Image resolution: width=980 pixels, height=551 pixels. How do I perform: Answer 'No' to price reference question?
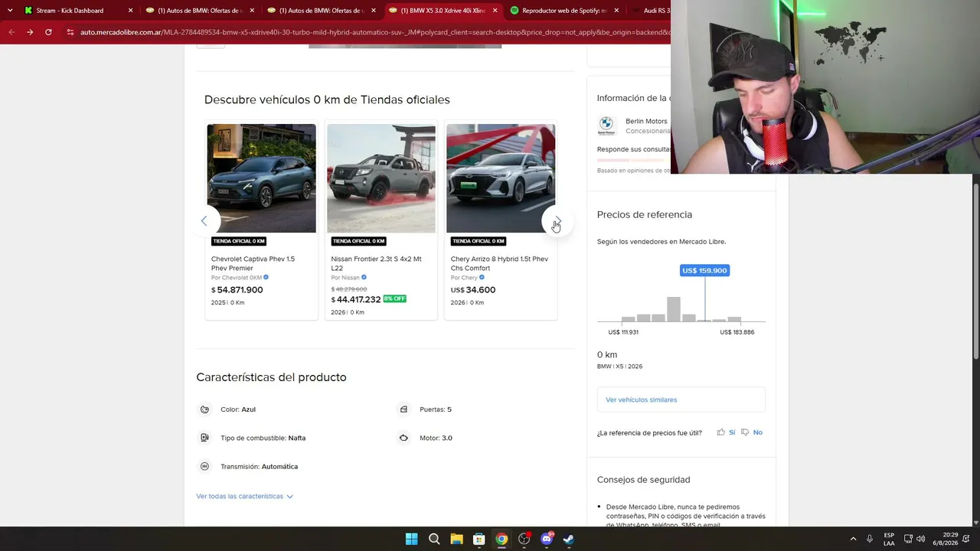coord(757,432)
